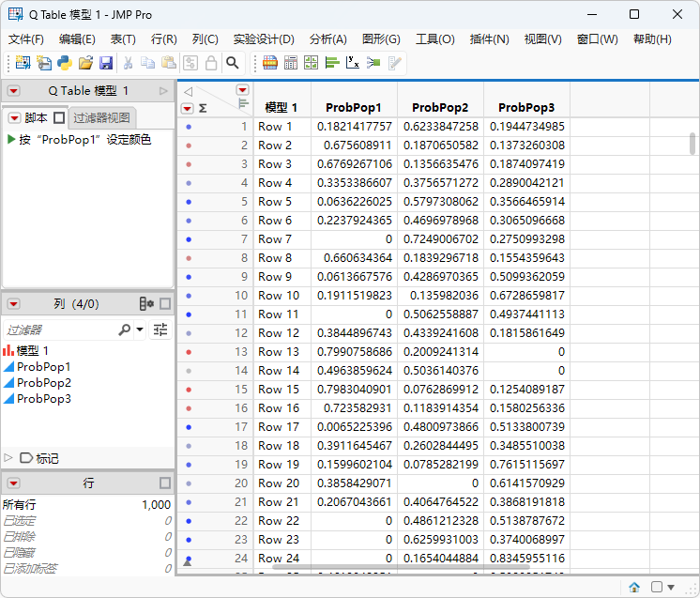Open the 列 panel red triangle menu
The height and width of the screenshot is (598, 700).
point(14,304)
